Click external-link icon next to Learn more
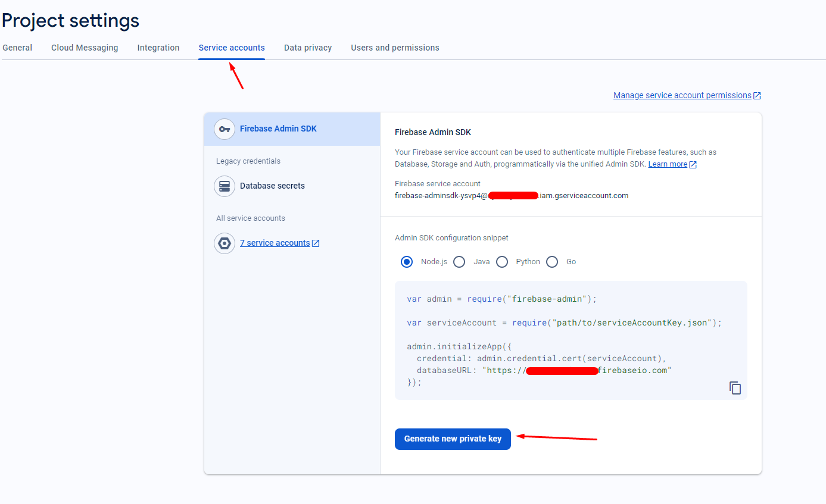Image resolution: width=826 pixels, height=504 pixels. click(693, 164)
